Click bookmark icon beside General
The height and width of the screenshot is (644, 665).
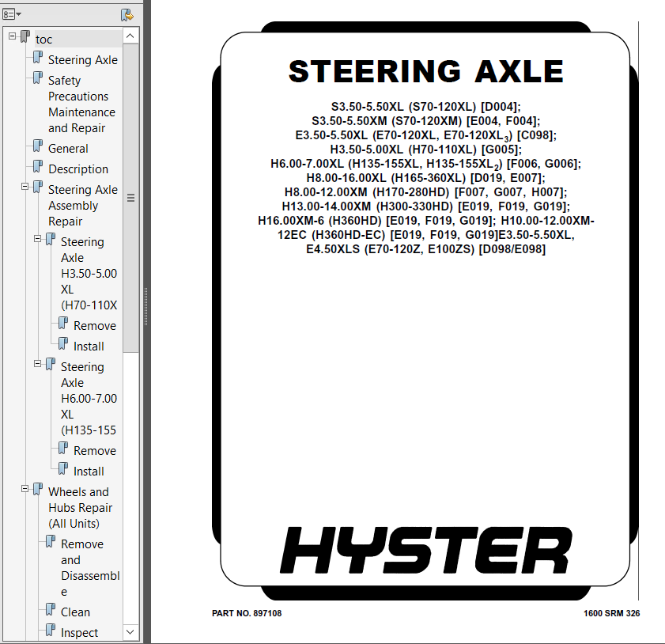point(38,146)
